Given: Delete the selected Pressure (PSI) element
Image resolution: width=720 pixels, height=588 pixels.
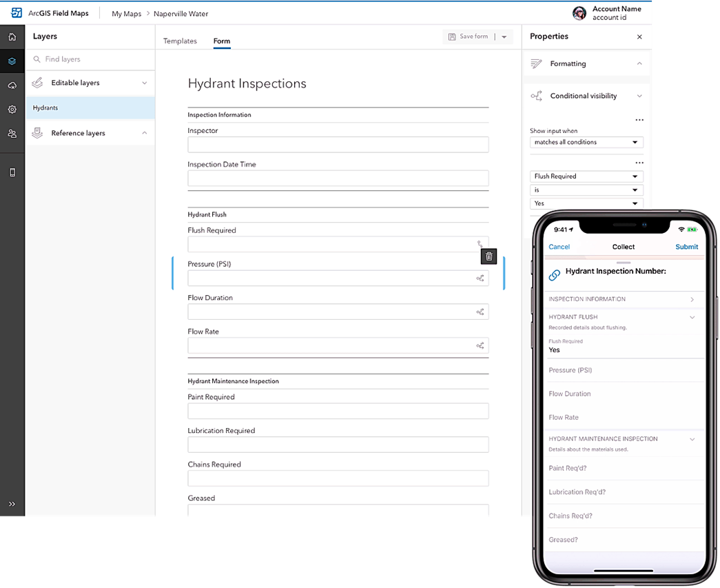Looking at the screenshot, I should point(488,256).
